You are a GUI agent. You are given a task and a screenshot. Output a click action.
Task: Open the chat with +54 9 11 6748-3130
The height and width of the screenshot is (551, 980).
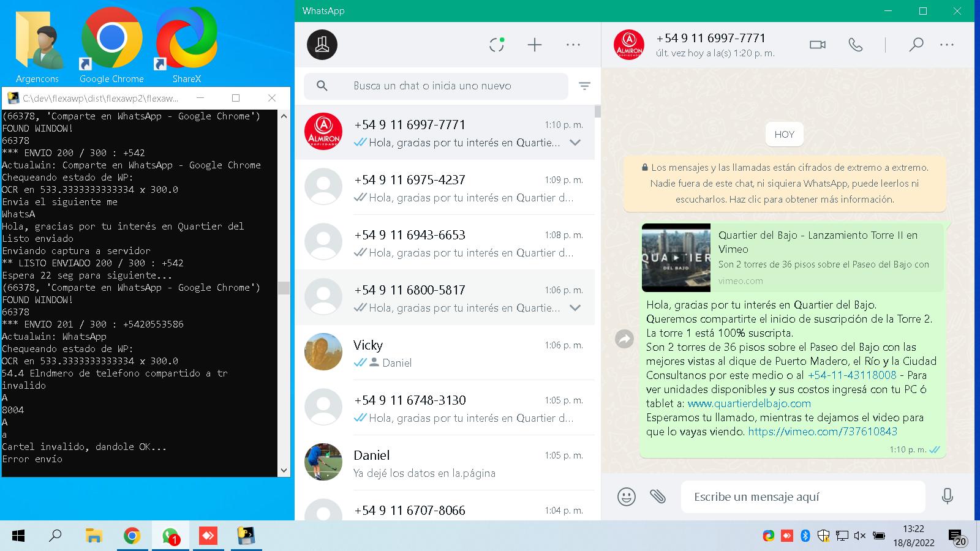point(445,408)
